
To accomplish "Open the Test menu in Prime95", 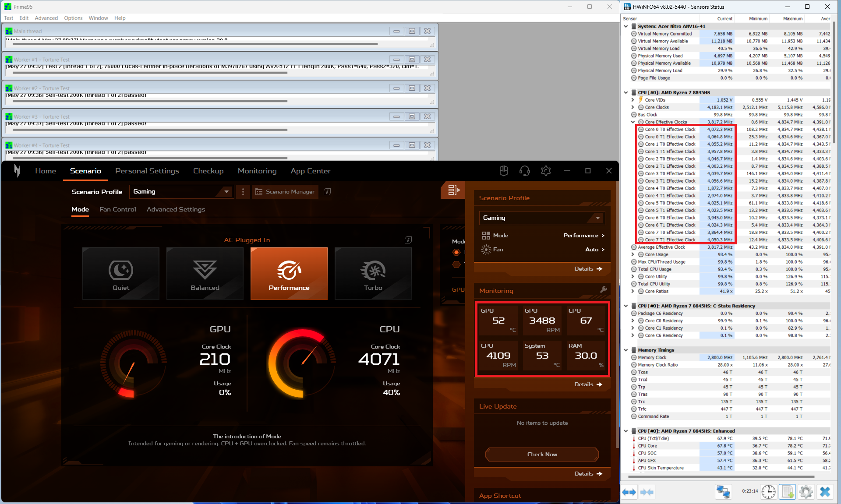I will (9, 18).
